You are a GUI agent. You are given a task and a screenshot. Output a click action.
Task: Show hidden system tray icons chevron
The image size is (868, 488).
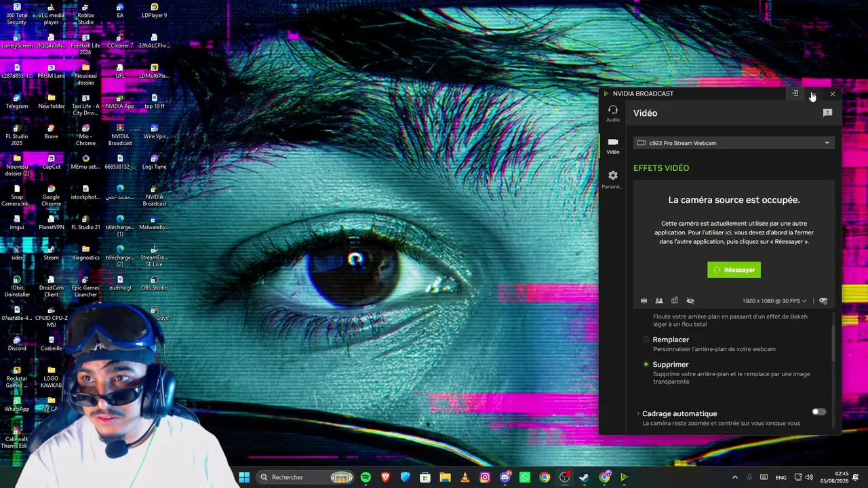click(x=734, y=477)
